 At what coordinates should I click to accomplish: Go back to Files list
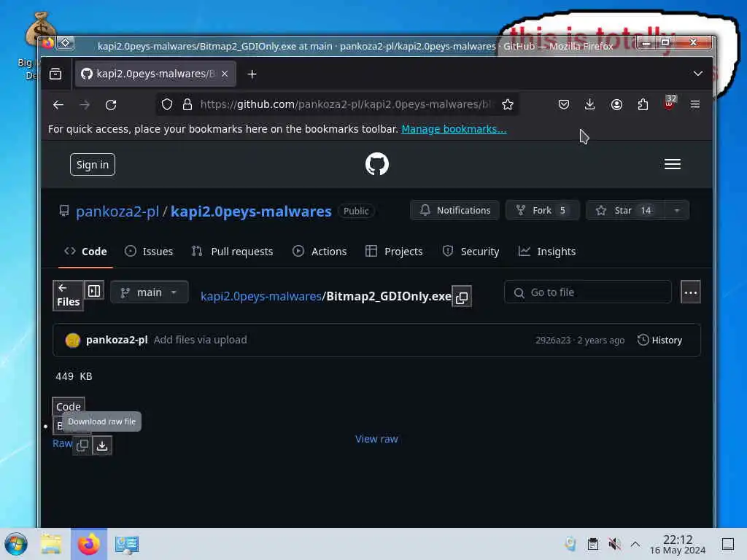tap(68, 296)
